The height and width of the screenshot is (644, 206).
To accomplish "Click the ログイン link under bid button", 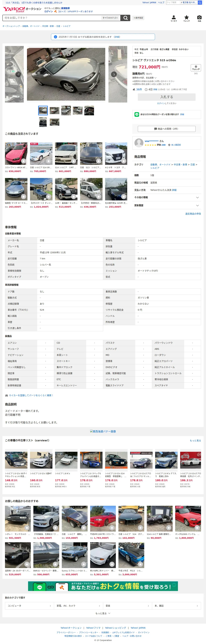I will coord(161,103).
